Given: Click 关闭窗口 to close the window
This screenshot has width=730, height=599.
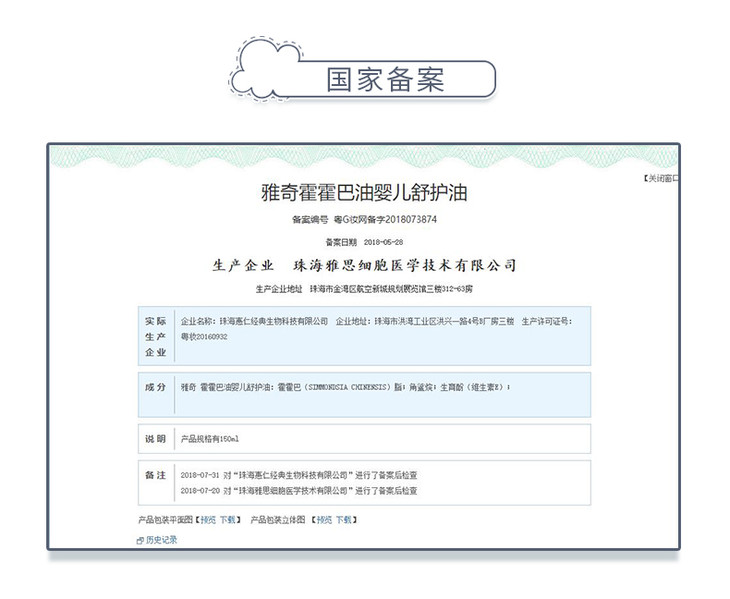Looking at the screenshot, I should coord(660,179).
